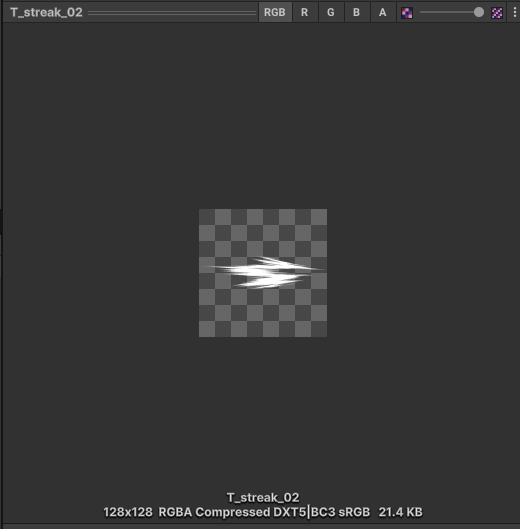This screenshot has width=520, height=529.
Task: Click the checkerboard corner of the texture preview
Action: click(x=207, y=217)
